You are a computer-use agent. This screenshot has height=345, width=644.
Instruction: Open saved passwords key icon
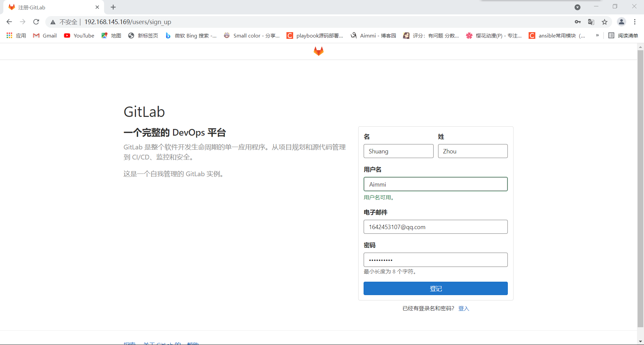tap(578, 22)
